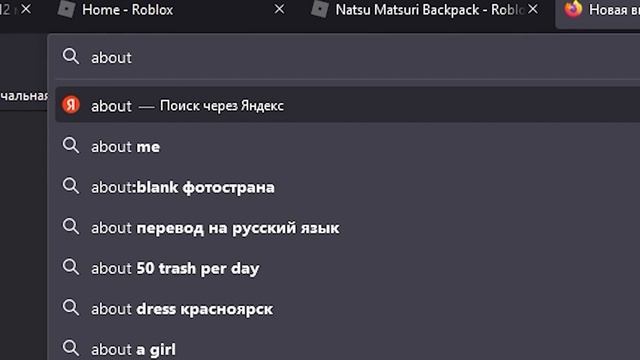This screenshot has width=640, height=360.
Task: Click search icon beside 'about me'
Action: (71, 146)
